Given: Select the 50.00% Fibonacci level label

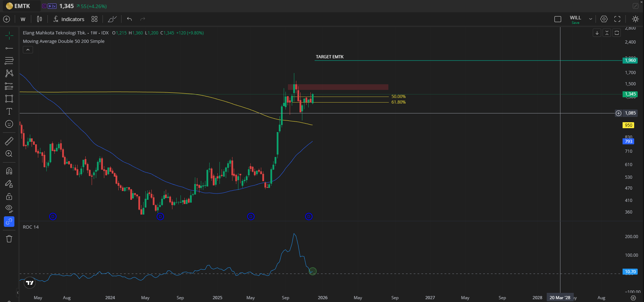Looking at the screenshot, I should [x=399, y=97].
